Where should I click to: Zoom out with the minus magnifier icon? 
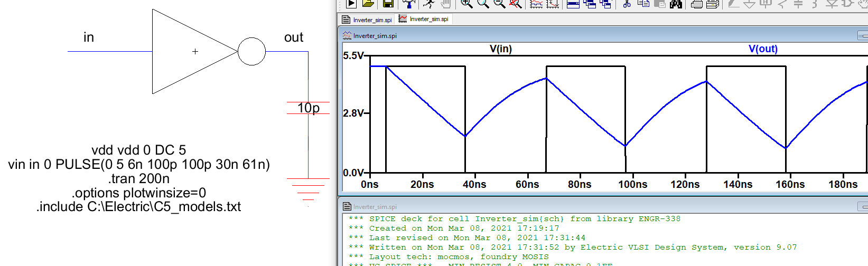(499, 4)
